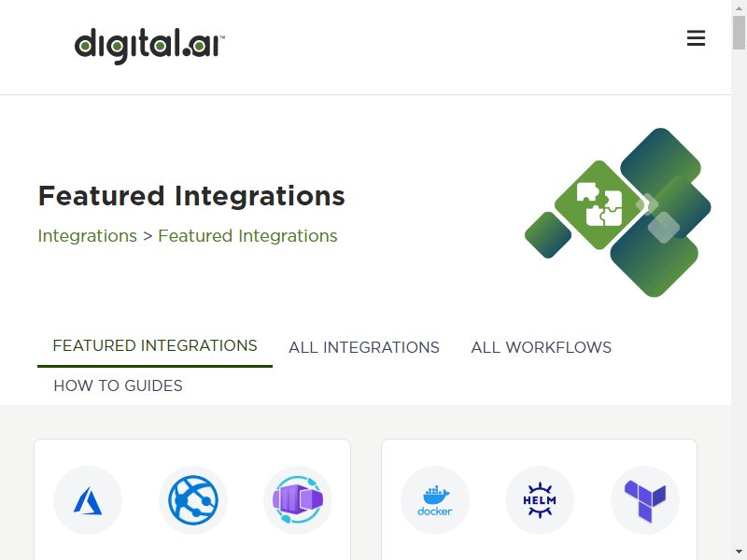Switch to All Integrations tab
The height and width of the screenshot is (560, 747).
click(x=364, y=347)
